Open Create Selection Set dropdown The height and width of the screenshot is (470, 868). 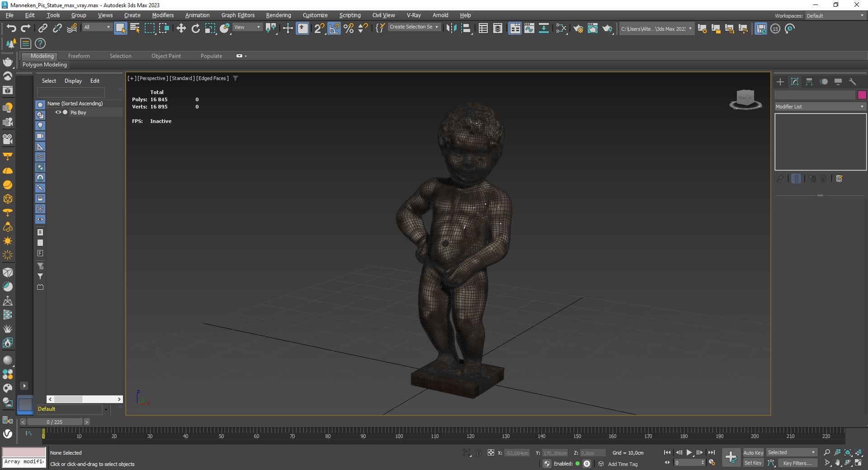point(414,27)
